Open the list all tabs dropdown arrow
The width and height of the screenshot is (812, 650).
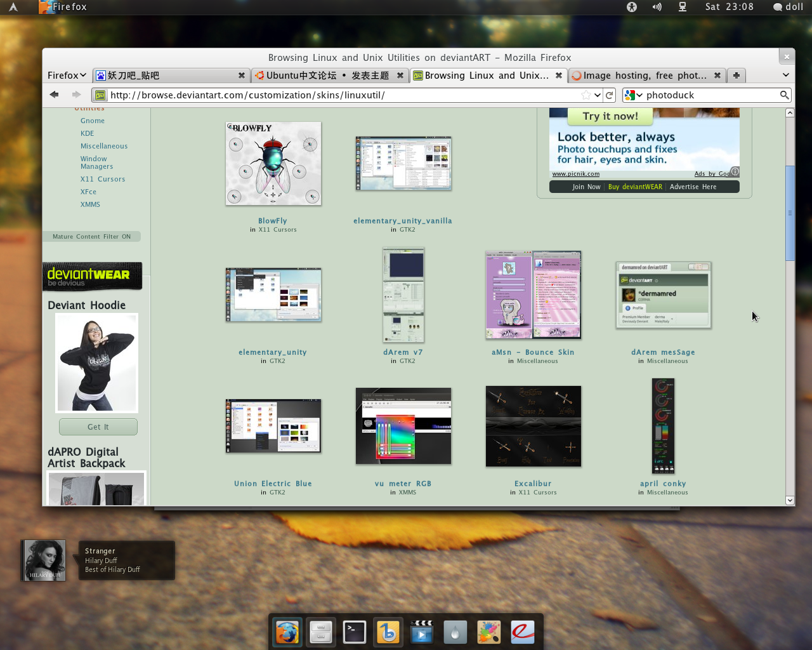point(786,76)
